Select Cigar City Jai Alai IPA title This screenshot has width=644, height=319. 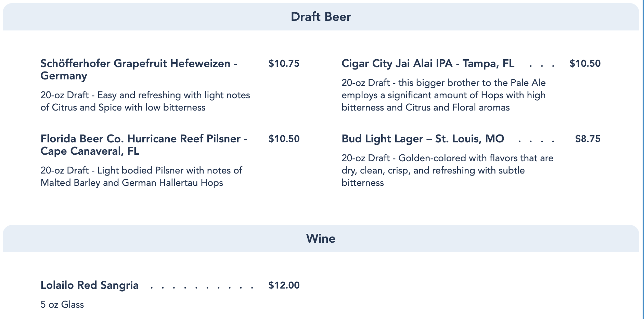pos(428,63)
